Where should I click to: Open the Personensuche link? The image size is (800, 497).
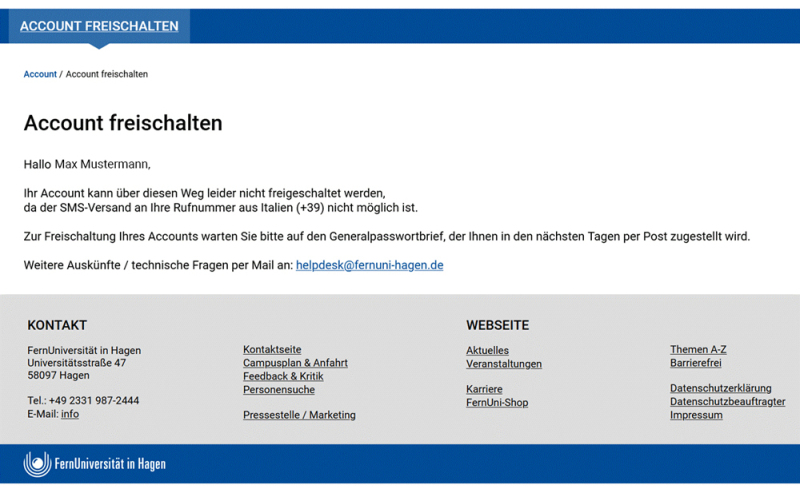pyautogui.click(x=279, y=389)
